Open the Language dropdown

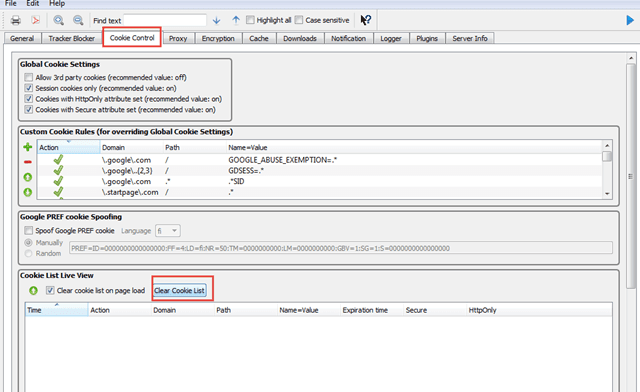coord(167,231)
